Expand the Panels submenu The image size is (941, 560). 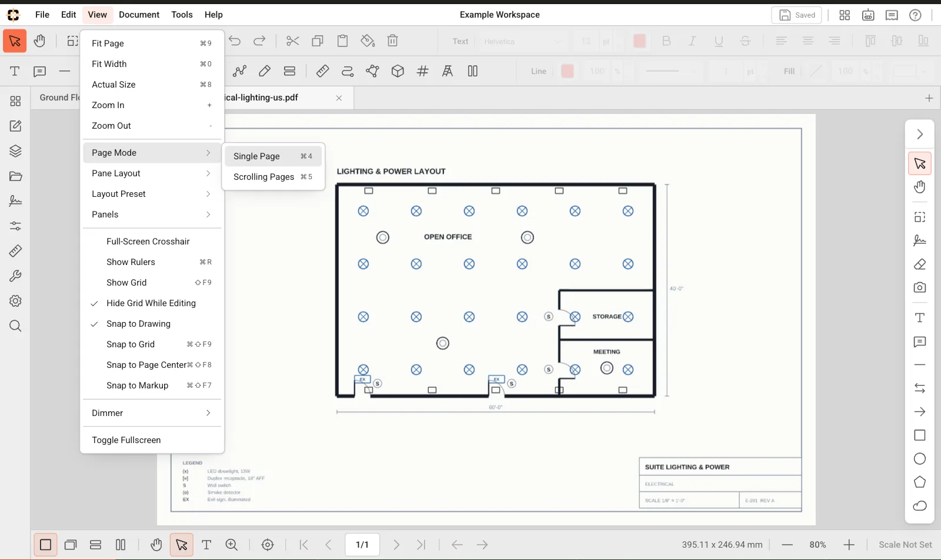coord(152,214)
